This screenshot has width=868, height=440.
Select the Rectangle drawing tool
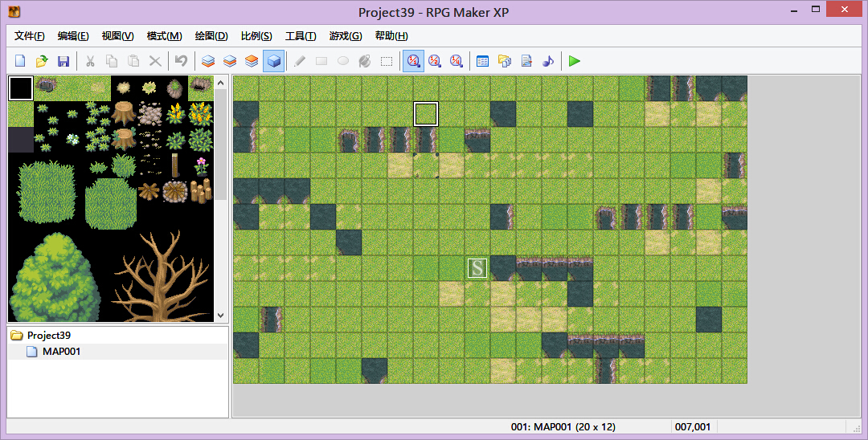(321, 61)
